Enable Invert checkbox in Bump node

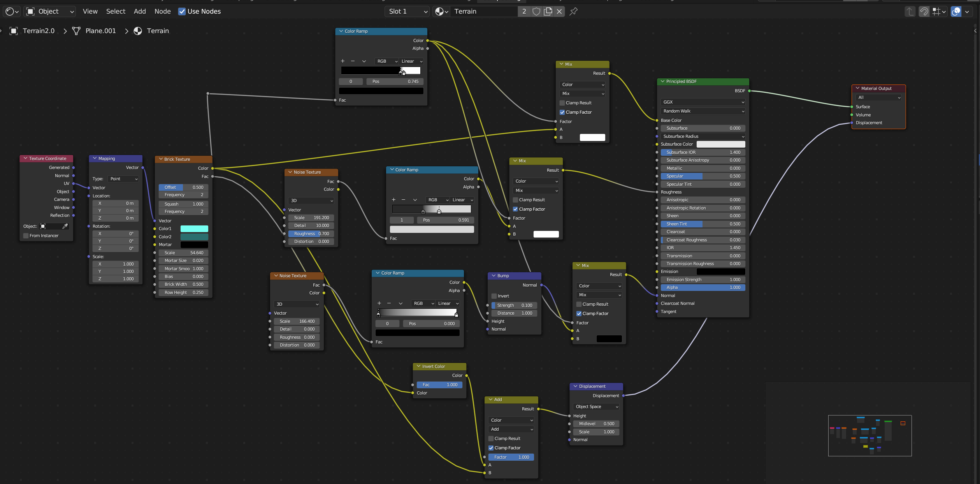pos(494,296)
